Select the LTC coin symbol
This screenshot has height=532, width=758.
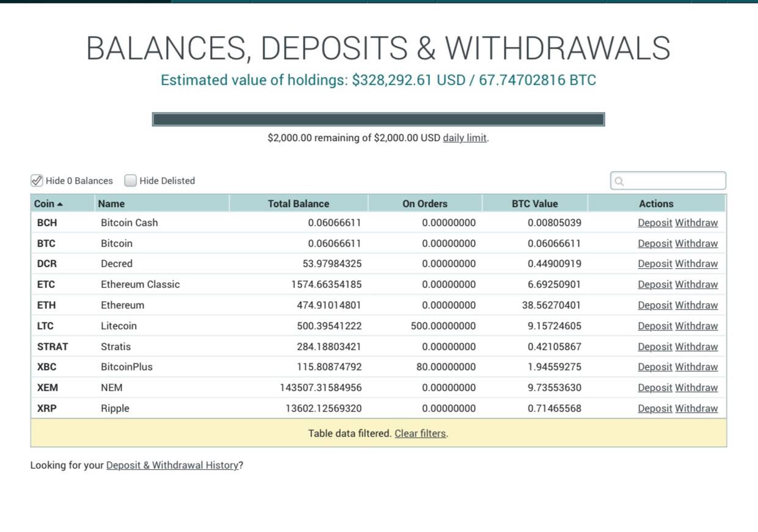(45, 326)
